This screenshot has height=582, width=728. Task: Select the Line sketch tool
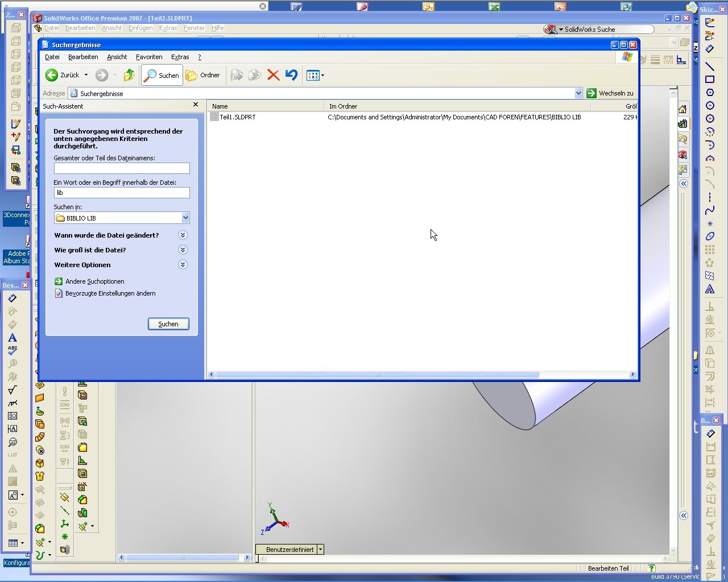tap(710, 66)
